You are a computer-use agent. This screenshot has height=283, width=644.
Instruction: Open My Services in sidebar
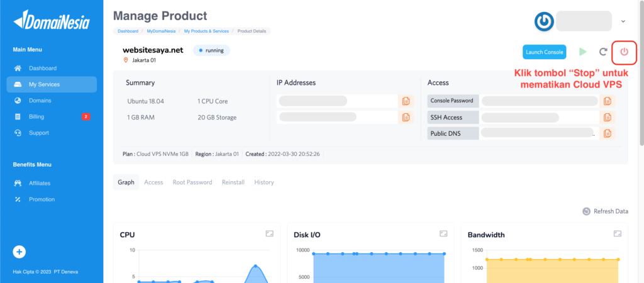tap(52, 84)
